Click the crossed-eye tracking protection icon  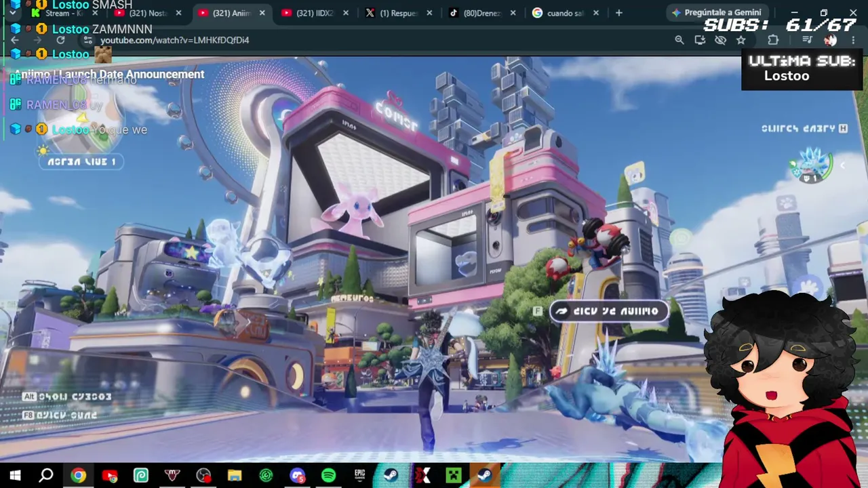click(x=720, y=40)
